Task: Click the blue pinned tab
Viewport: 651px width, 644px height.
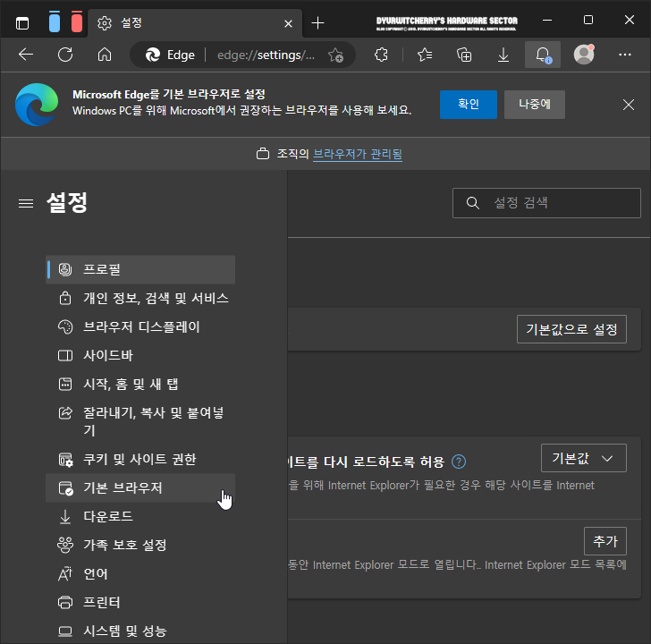Action: click(55, 22)
